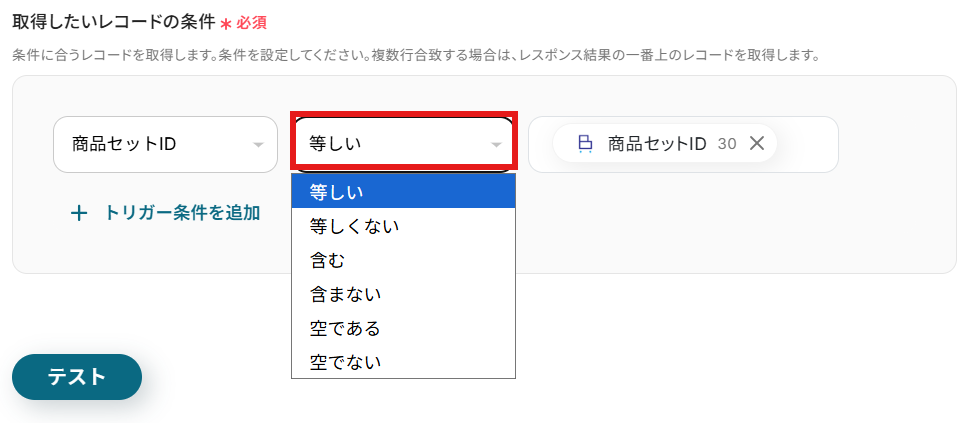
Task: Add condition via トリガー条件を追加 link
Action: coord(182,213)
